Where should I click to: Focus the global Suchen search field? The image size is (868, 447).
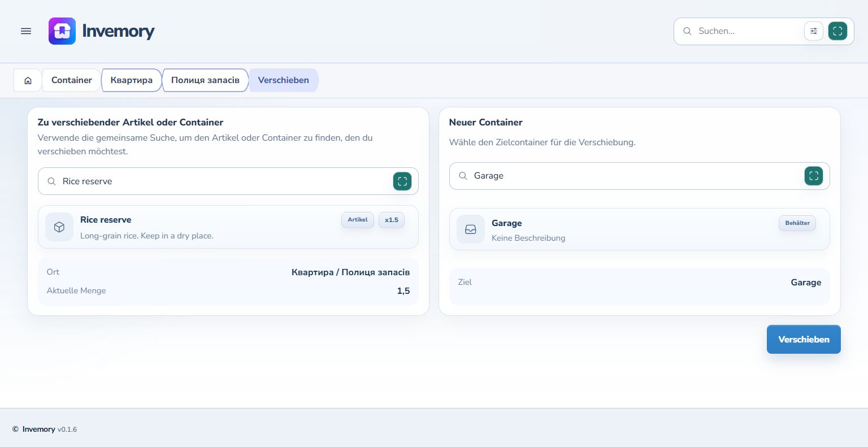coord(749,31)
